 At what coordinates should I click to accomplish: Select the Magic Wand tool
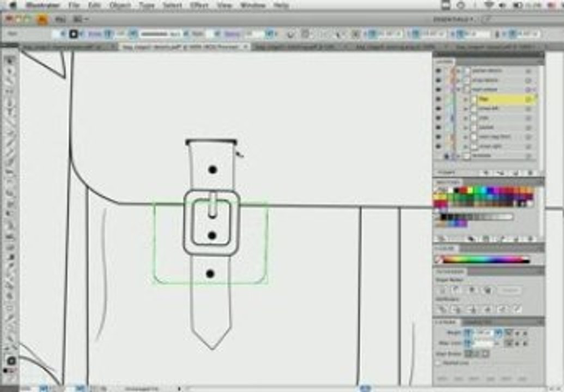(x=10, y=81)
